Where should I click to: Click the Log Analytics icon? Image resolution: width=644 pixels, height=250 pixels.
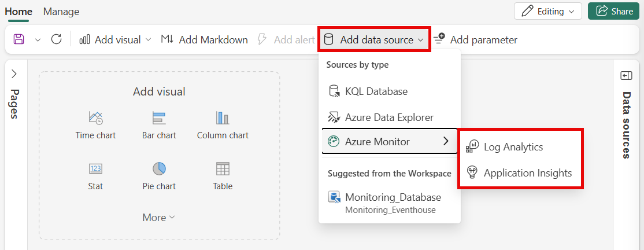click(472, 147)
